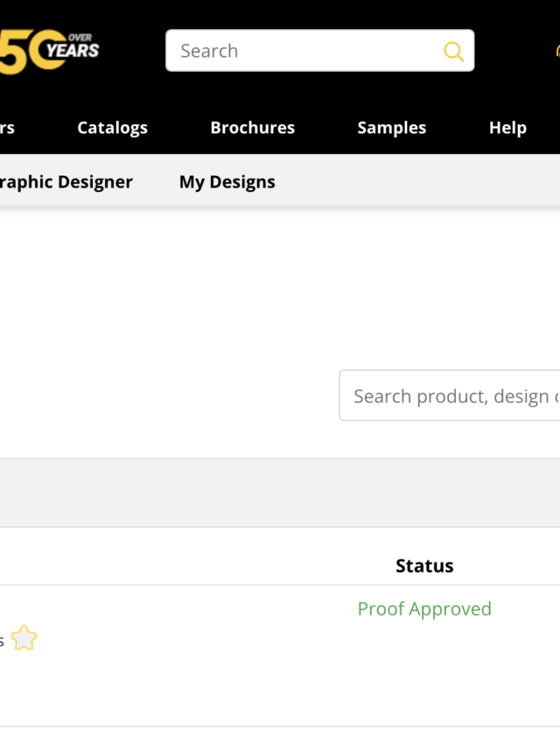560x747 pixels.
Task: Click the gray band above the Status header
Action: [280, 492]
